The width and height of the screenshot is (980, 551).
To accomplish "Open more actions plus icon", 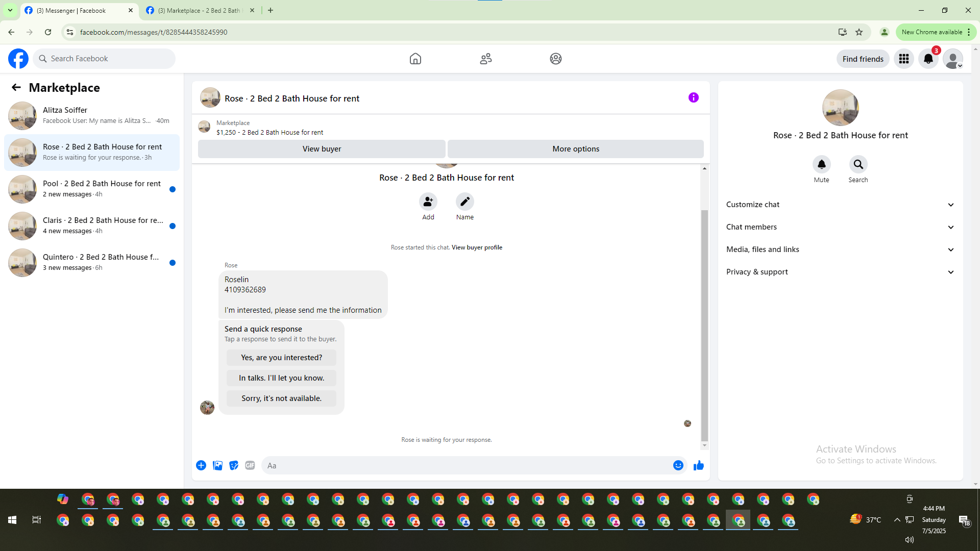I will coord(201,465).
